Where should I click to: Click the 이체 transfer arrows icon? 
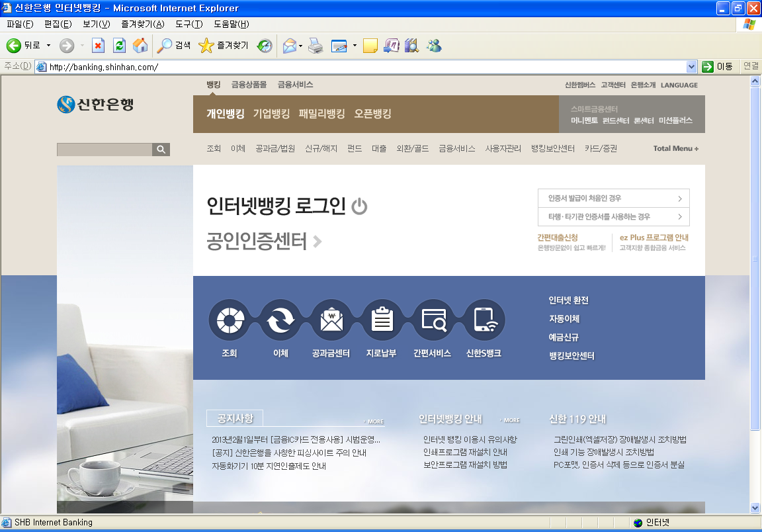click(x=280, y=320)
